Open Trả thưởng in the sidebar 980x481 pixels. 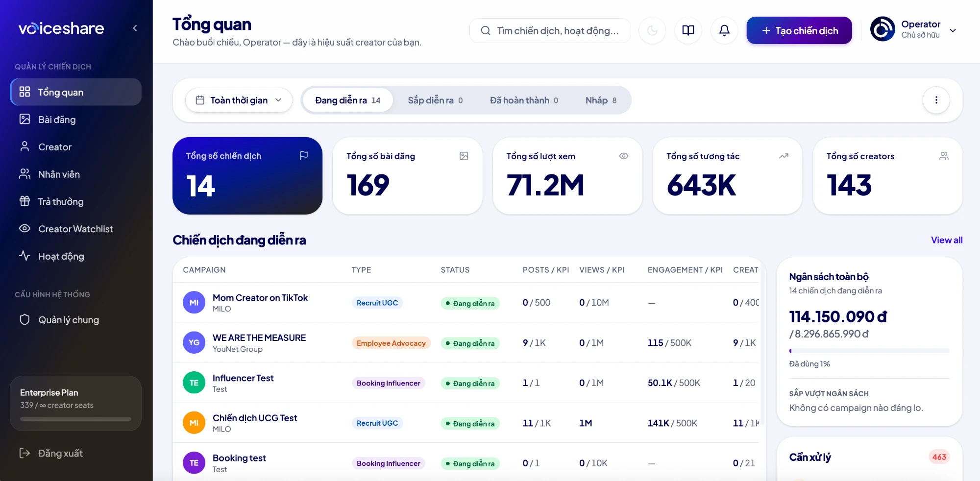(x=76, y=201)
